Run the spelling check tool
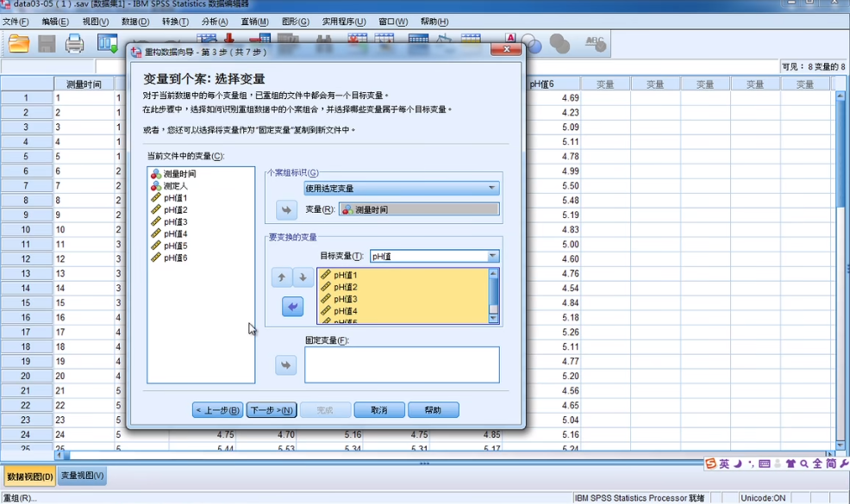This screenshot has height=504, width=850. [597, 41]
